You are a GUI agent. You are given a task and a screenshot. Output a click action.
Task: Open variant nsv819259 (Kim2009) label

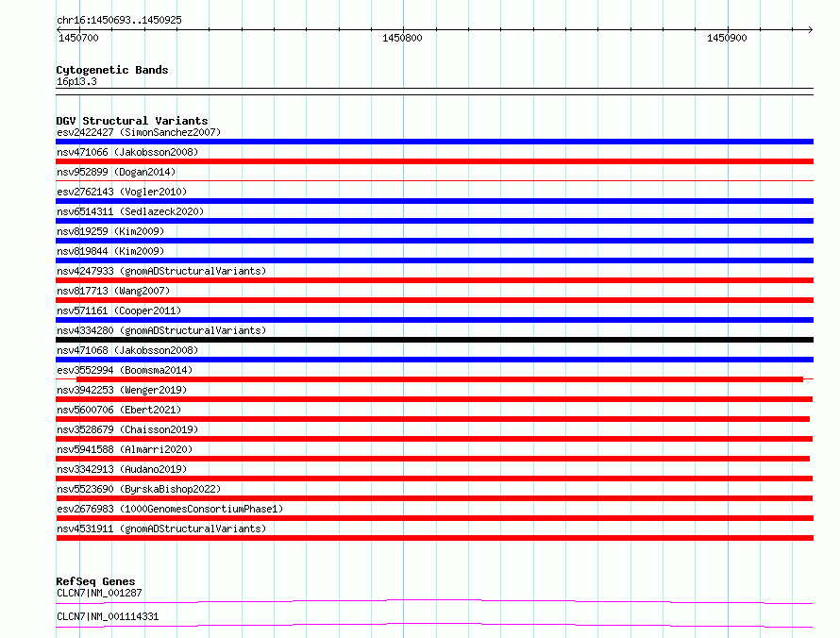pos(110,231)
